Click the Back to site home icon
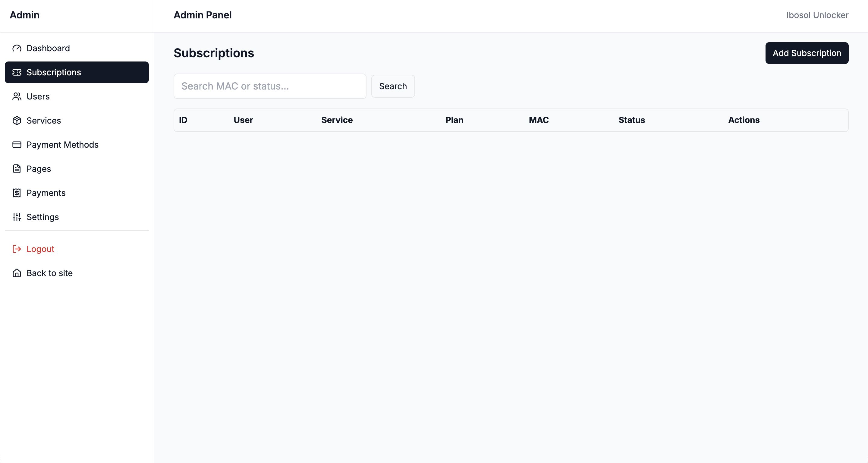Screen dimensions: 868x463 pos(17,273)
